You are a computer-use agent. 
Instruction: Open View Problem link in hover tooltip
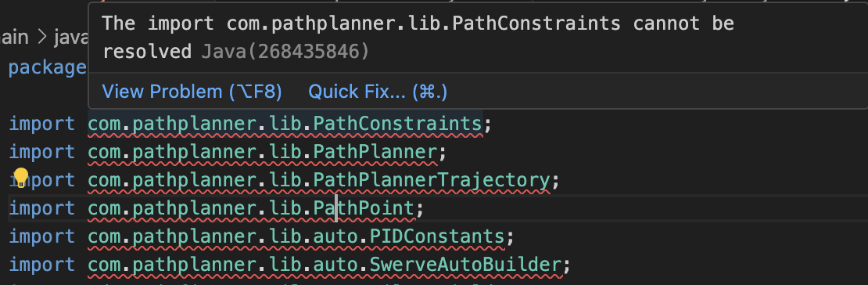(x=192, y=92)
